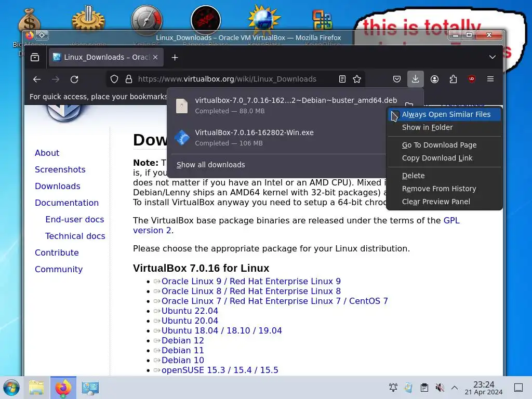Select the Linux_Downloads browser tab
Image resolution: width=532 pixels, height=399 pixels.
pos(106,57)
